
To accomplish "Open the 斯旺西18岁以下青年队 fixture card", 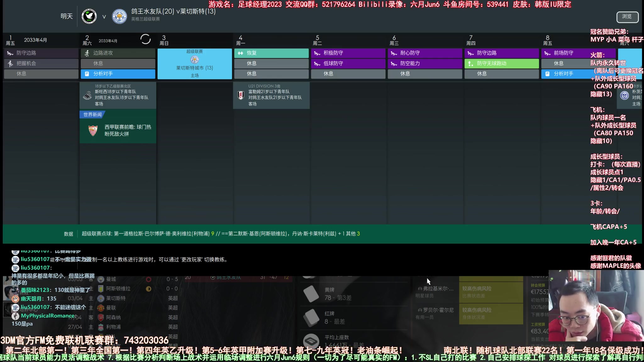I will (x=118, y=96).
